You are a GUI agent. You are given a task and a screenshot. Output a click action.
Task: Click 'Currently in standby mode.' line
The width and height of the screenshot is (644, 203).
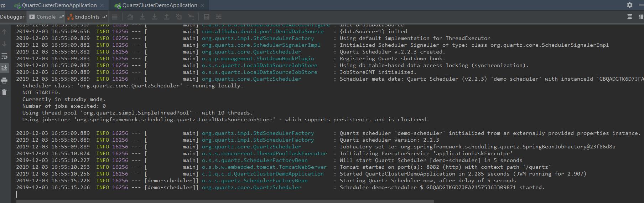[x=64, y=99]
